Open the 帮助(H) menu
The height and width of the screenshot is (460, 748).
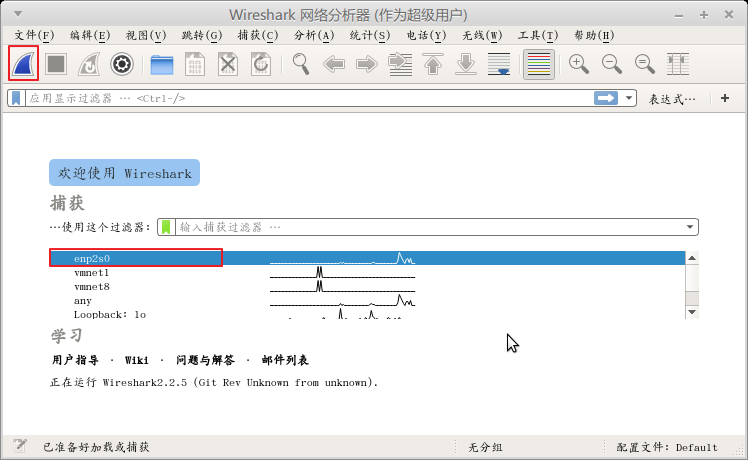coord(594,35)
